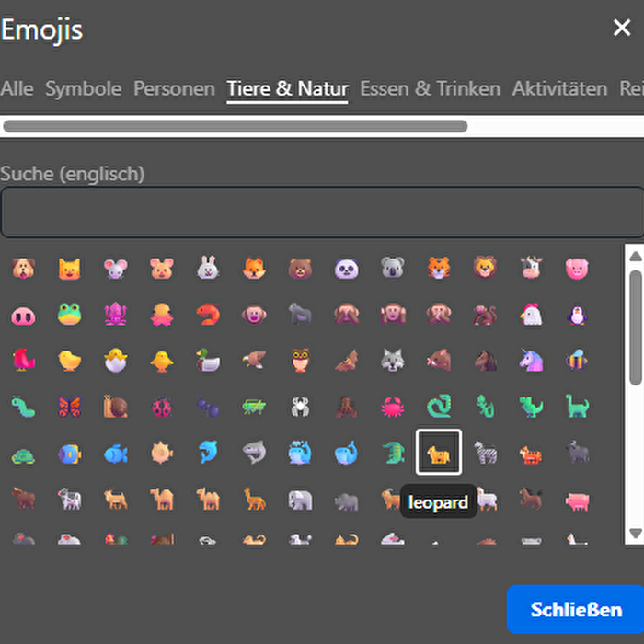Switch to the Aktivitäten tab
The height and width of the screenshot is (644, 644).
point(559,88)
